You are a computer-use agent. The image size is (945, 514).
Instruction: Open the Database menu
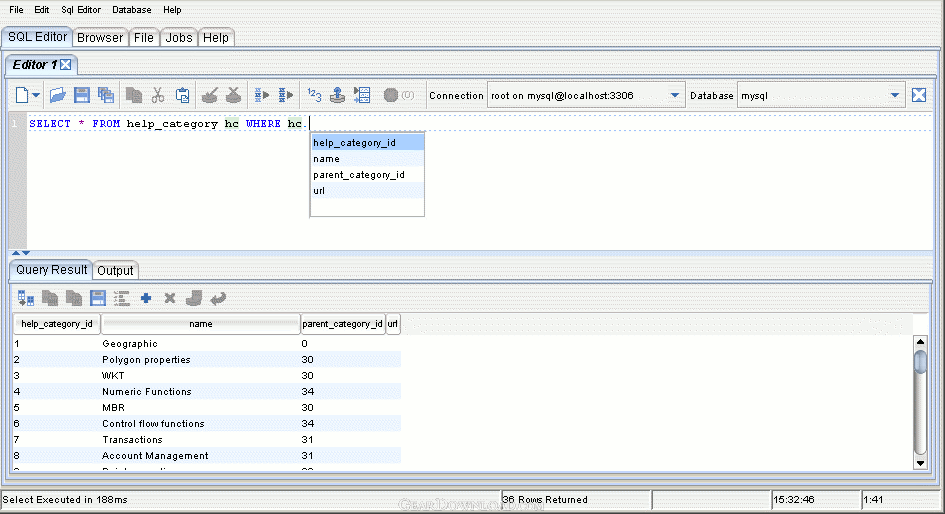coord(131,10)
